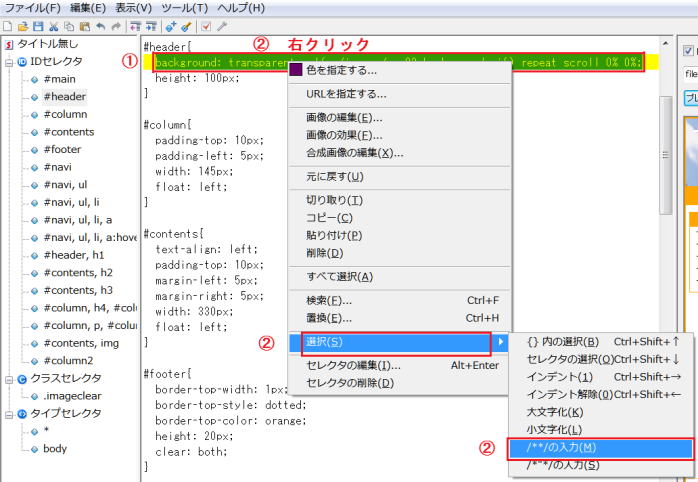The width and height of the screenshot is (698, 482).
Task: Click the highlighted background property line
Action: point(220,62)
